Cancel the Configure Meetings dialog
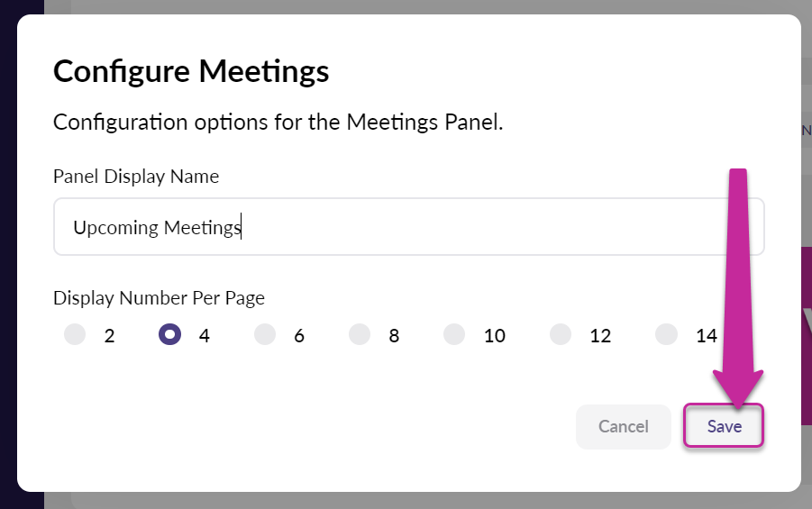The height and width of the screenshot is (509, 812). pos(624,426)
